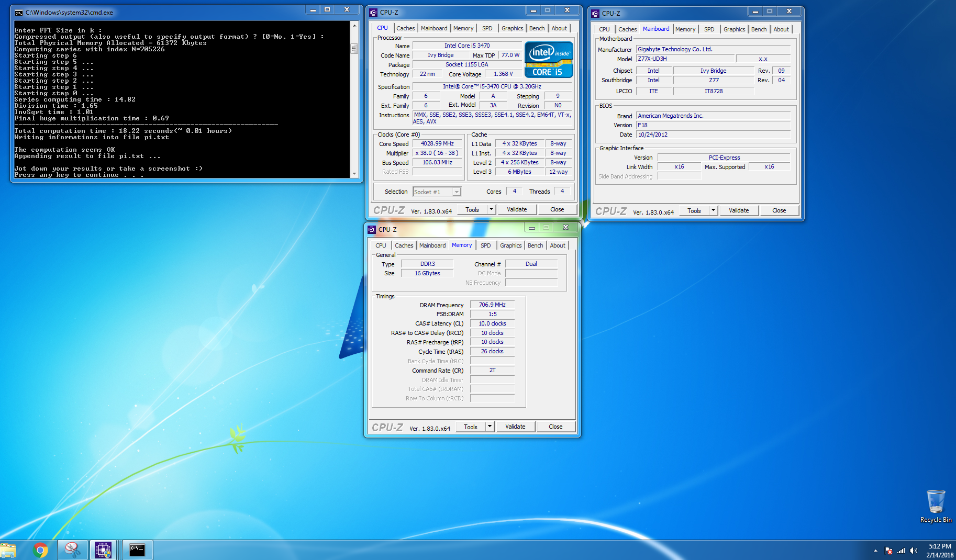Switch to cmd.exe via the taskbar icon
The width and height of the screenshot is (956, 560).
tap(137, 550)
